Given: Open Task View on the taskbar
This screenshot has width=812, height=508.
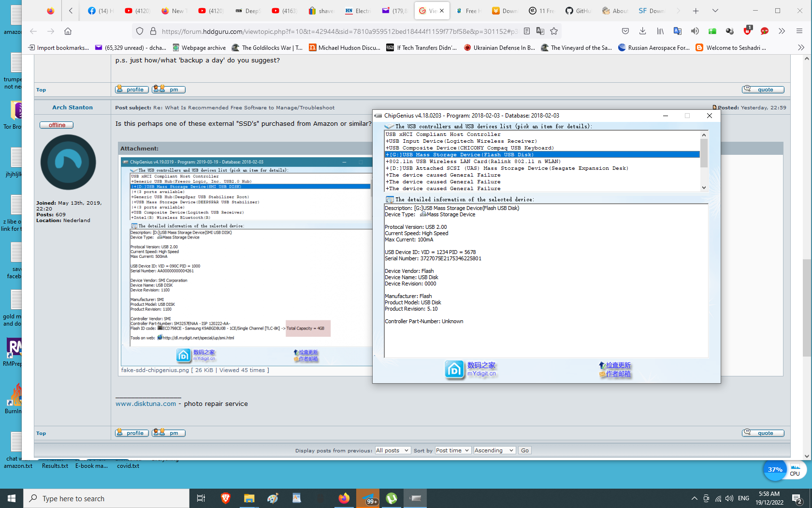Looking at the screenshot, I should coord(201,498).
